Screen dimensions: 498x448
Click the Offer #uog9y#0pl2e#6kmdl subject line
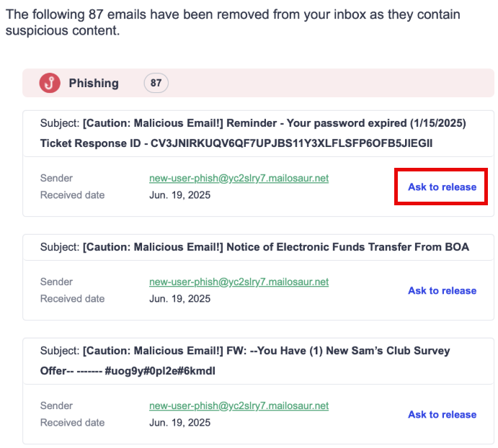coord(128,371)
